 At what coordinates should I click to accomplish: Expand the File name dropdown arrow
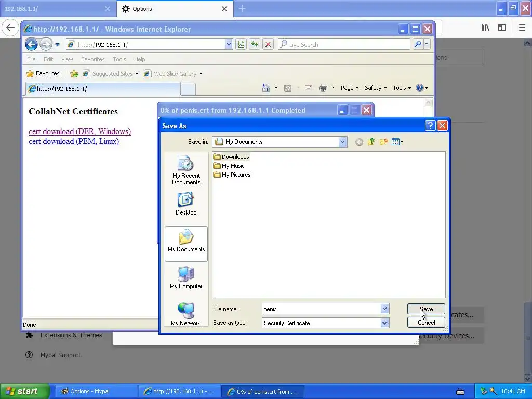pos(384,309)
